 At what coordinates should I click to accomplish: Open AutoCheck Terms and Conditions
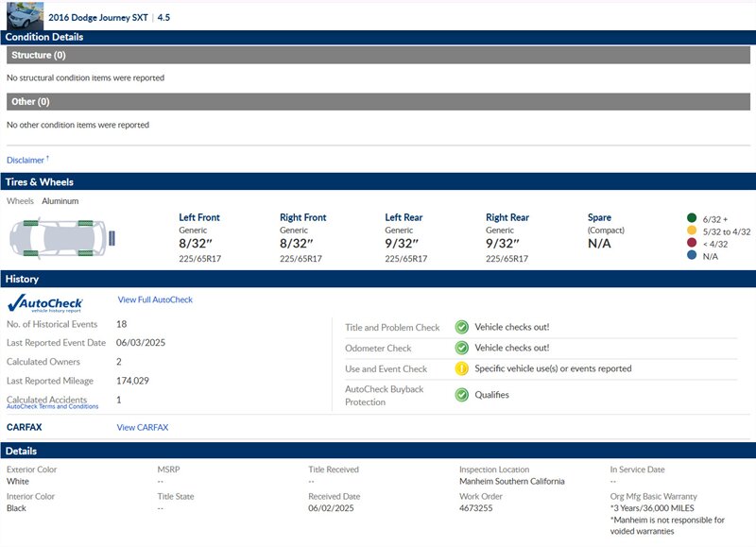[52, 406]
